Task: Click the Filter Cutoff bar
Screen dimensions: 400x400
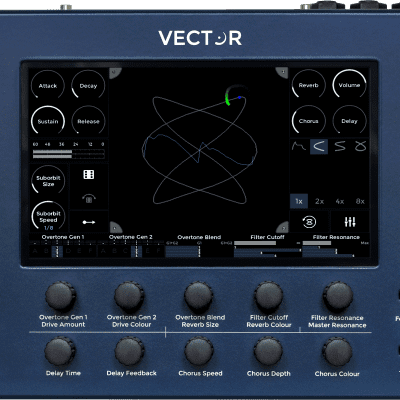Action: tap(267, 250)
